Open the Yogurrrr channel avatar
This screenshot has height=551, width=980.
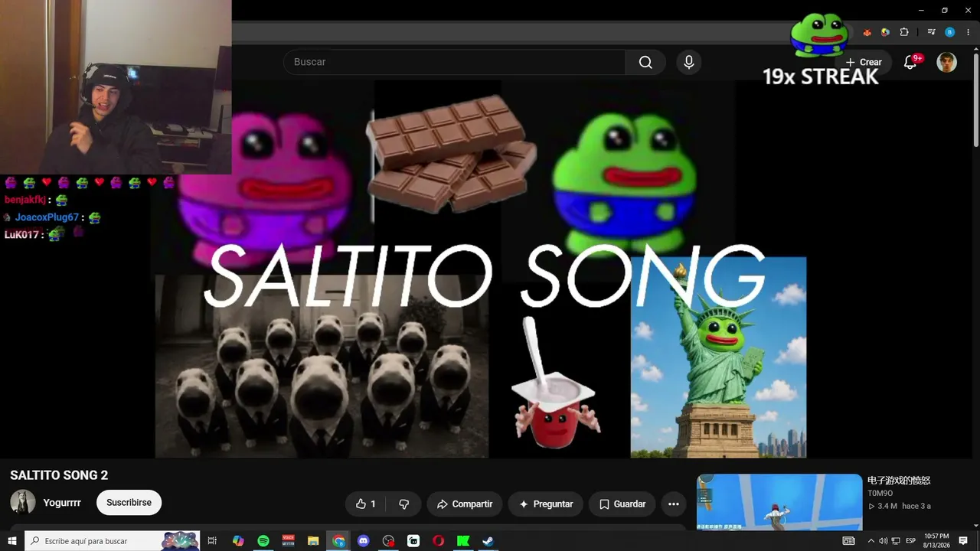pos(23,503)
